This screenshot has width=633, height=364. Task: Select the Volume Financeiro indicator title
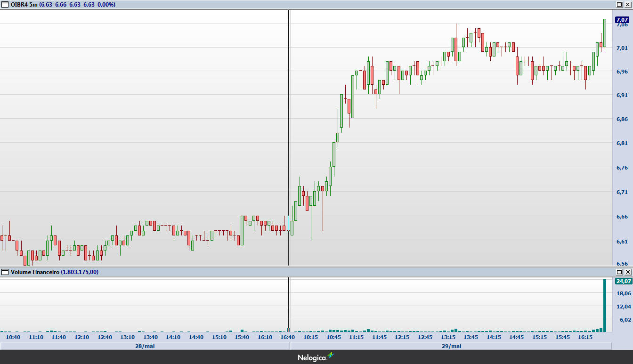[x=35, y=272]
